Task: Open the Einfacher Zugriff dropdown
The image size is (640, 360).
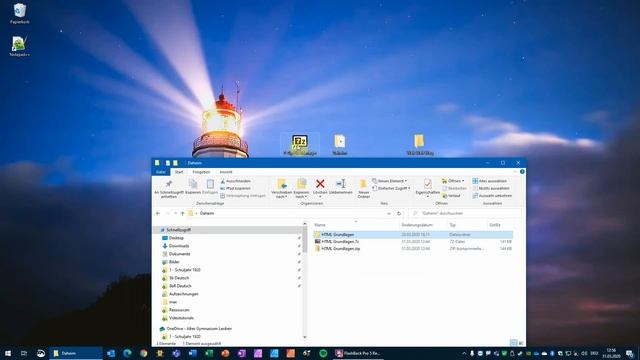Action: coord(391,188)
